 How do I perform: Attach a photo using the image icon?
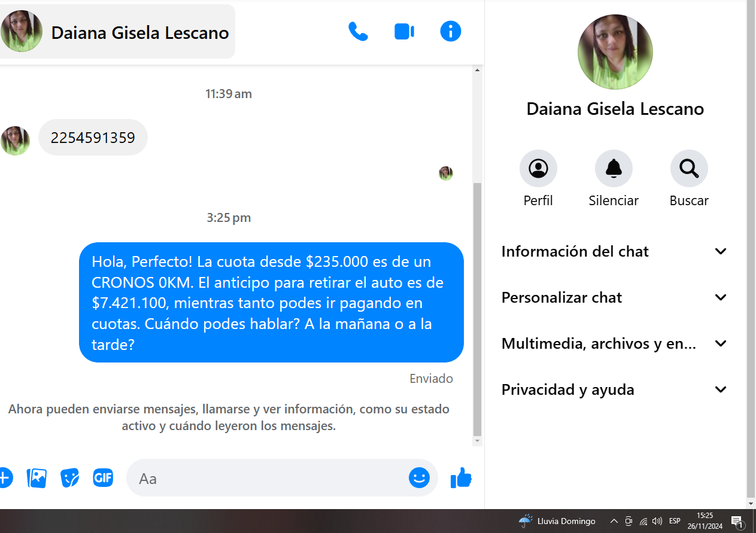(x=37, y=477)
